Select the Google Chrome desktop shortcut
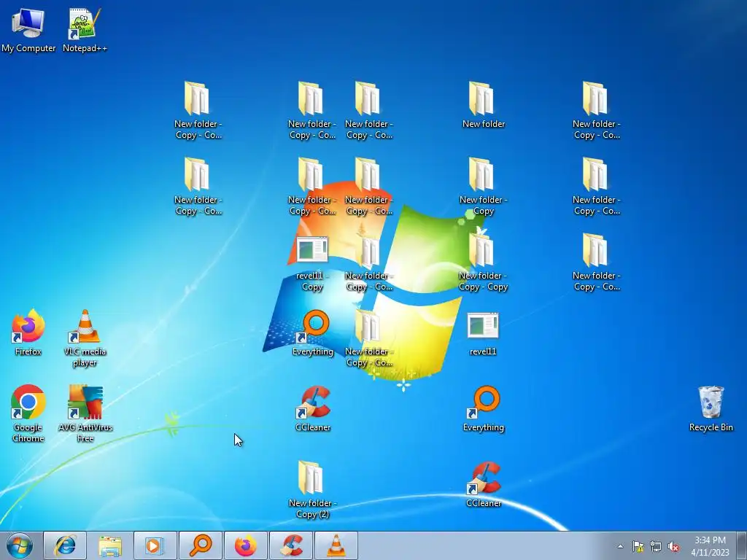The height and width of the screenshot is (560, 747). point(28,413)
